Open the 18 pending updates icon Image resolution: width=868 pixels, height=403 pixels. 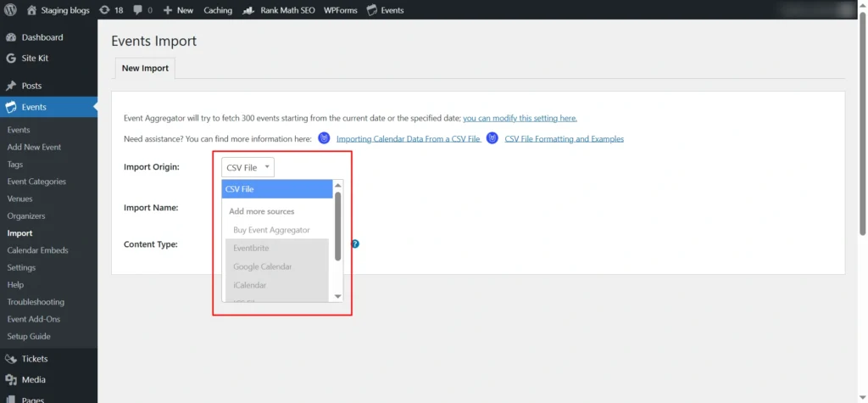(103, 10)
